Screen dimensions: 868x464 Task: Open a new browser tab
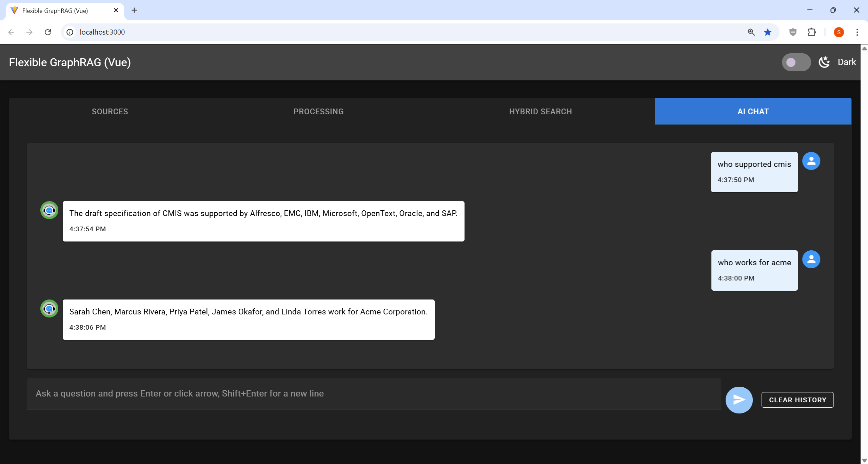click(134, 11)
